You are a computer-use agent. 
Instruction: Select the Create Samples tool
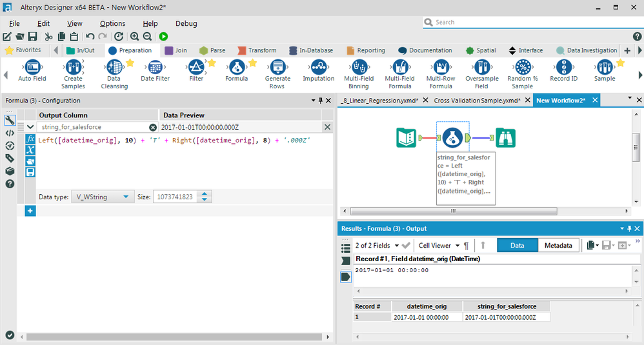(73, 74)
